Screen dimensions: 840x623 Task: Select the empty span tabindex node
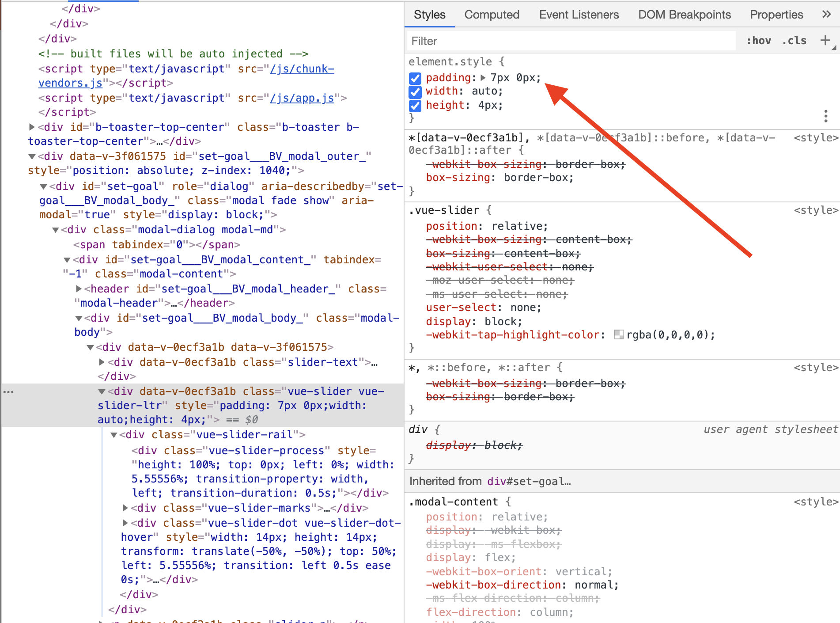157,245
